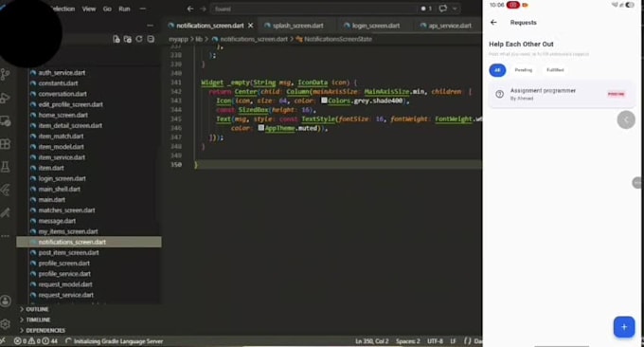This screenshot has height=347, width=644.
Task: Click Spaces: 2 indentation setting
Action: [408, 341]
